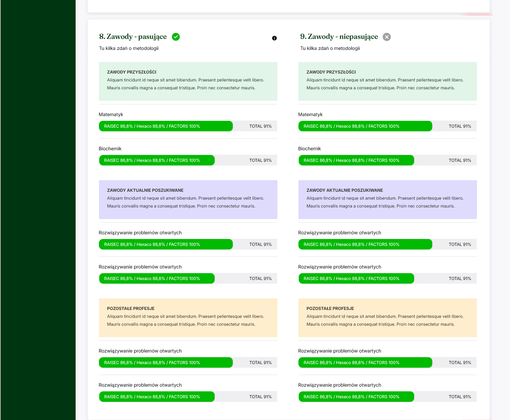Open Zawody przyszłości green box under pasujące
This screenshot has height=420, width=510.
point(188,81)
